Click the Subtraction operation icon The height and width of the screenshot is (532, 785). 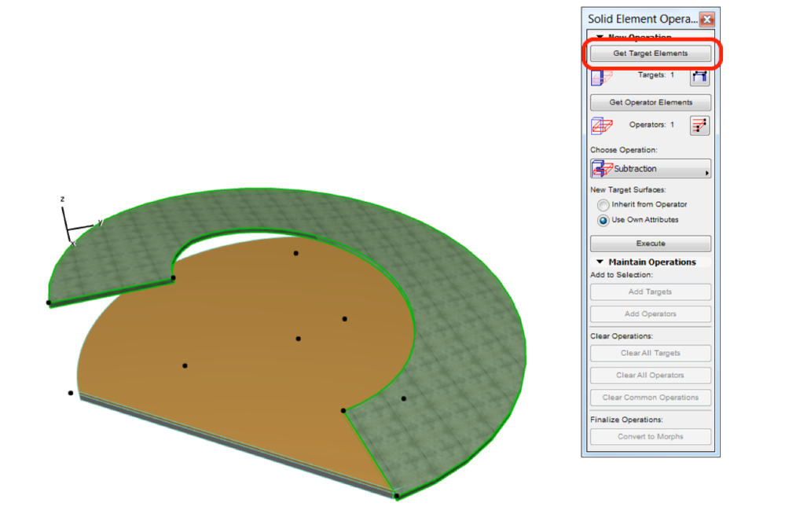pos(603,169)
